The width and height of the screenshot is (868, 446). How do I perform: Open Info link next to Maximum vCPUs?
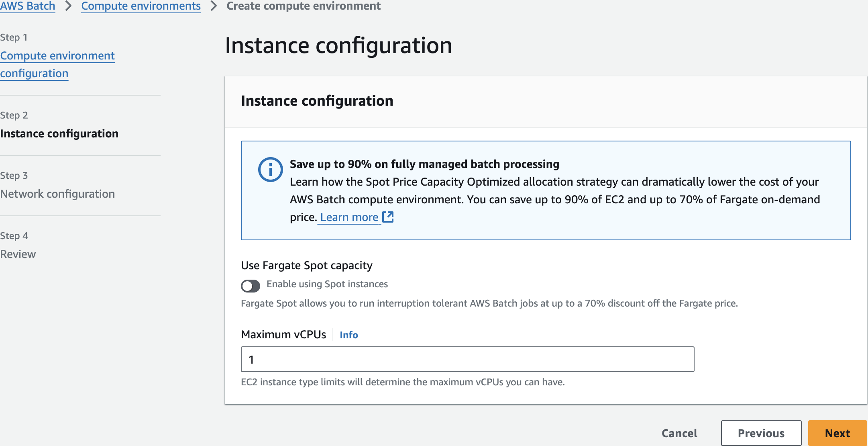click(348, 335)
